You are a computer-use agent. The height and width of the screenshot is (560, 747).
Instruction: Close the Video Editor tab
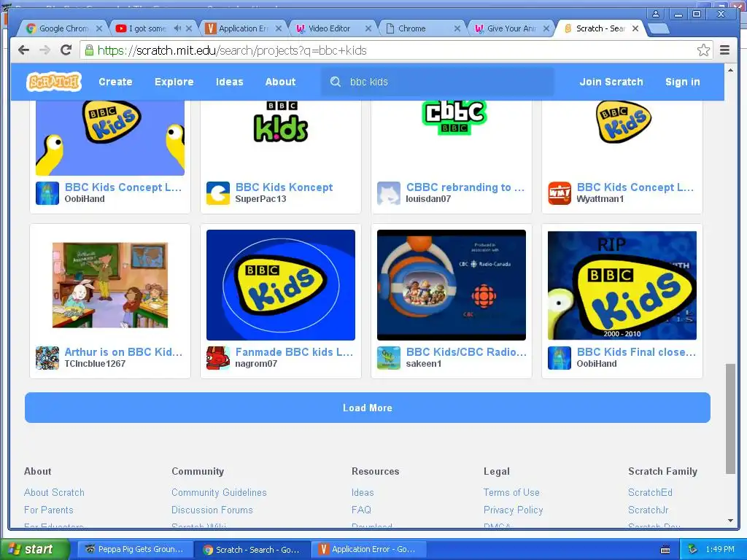point(368,28)
